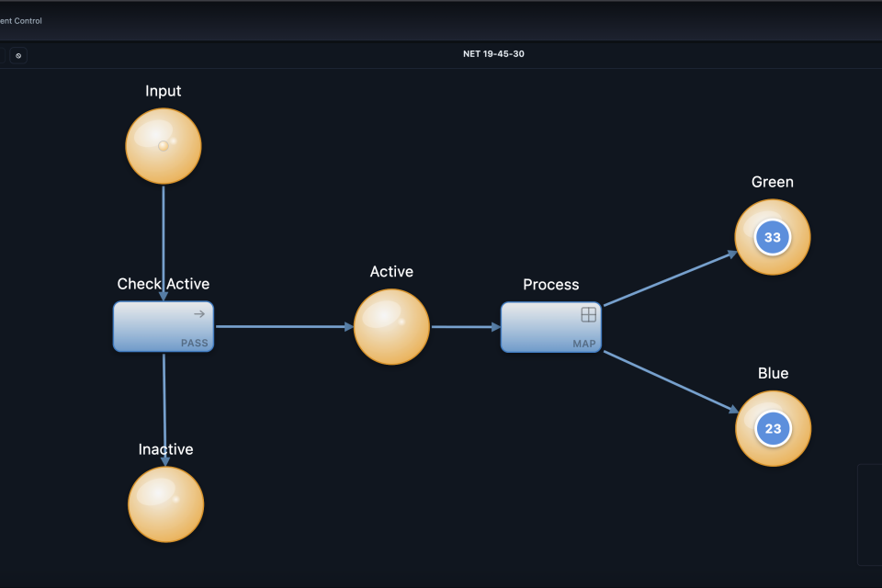Select the arrow from Process to Green
This screenshot has width=882, height=588.
point(669,278)
